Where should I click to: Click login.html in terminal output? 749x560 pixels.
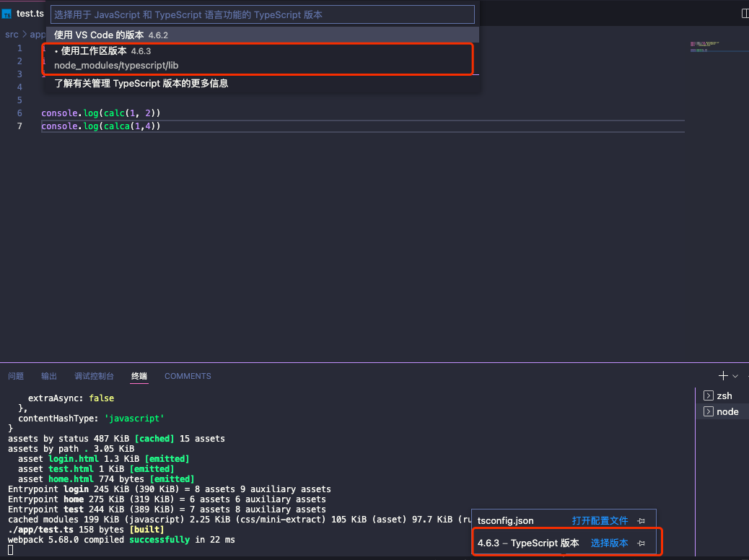pos(73,459)
